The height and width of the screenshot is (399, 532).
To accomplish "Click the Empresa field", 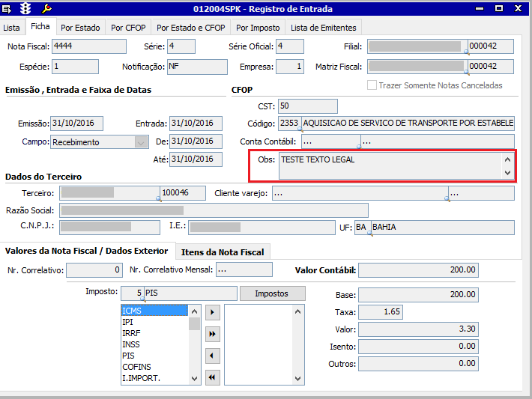I will 290,67.
